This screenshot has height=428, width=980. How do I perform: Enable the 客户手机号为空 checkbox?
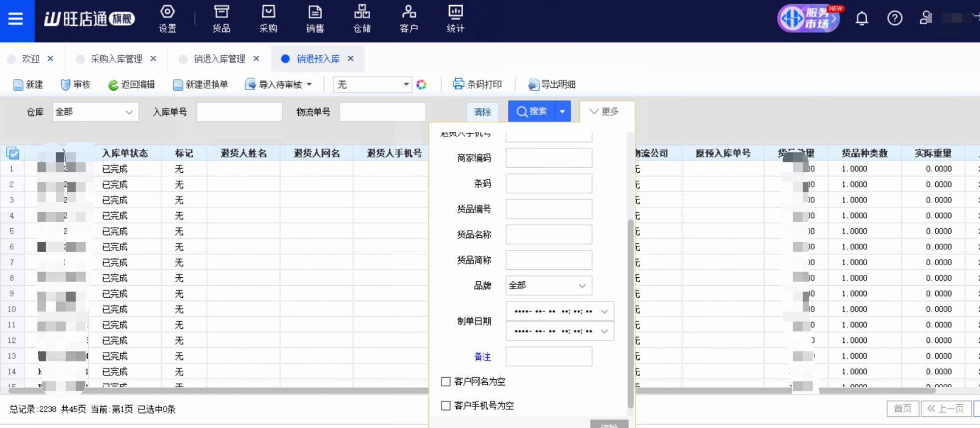pyautogui.click(x=446, y=406)
